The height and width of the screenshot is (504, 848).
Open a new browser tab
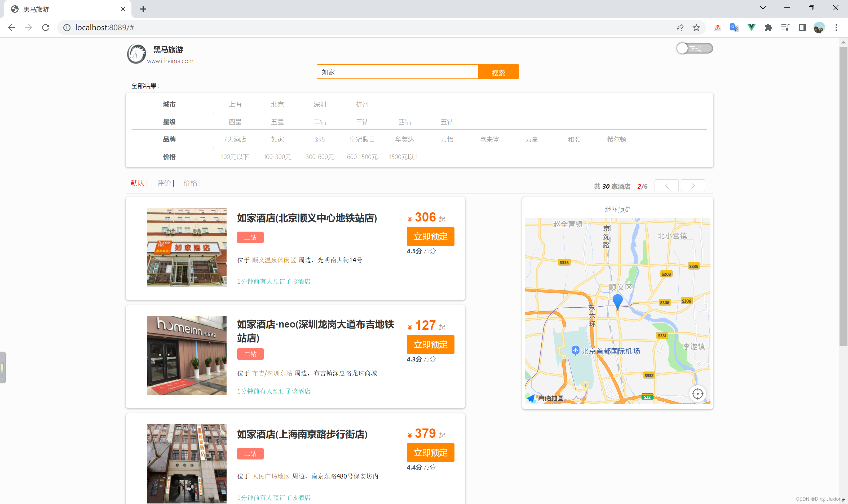tap(143, 9)
